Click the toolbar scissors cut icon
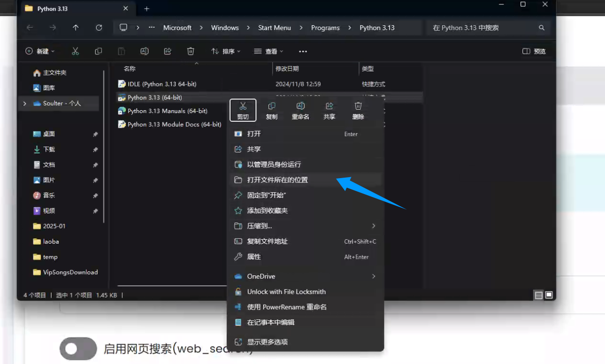 [75, 51]
